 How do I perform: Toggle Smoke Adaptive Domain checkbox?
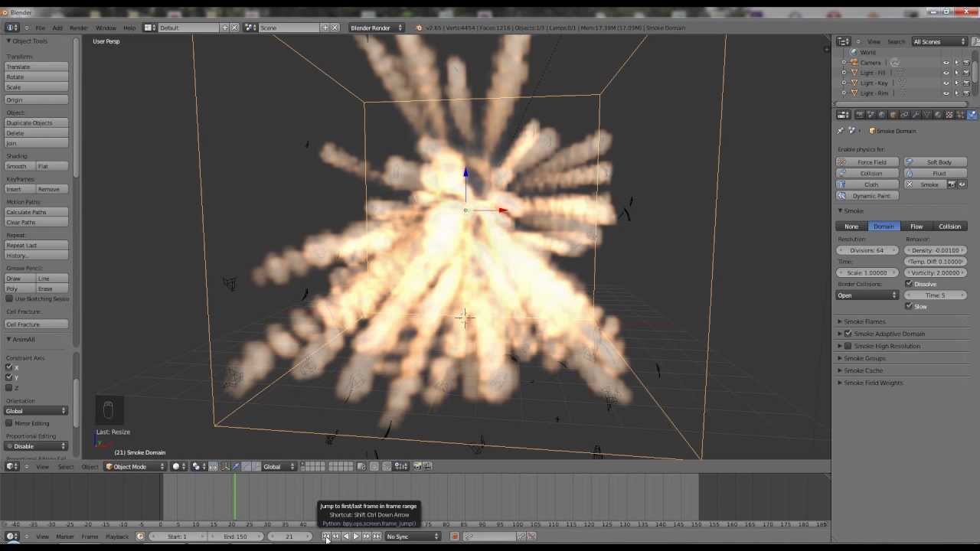click(x=848, y=334)
